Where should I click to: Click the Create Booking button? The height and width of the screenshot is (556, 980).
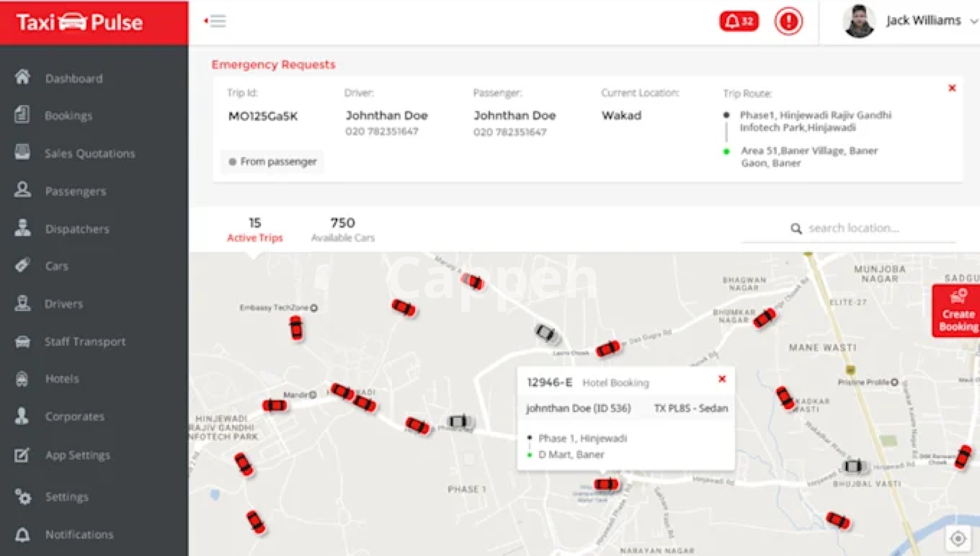tap(957, 311)
